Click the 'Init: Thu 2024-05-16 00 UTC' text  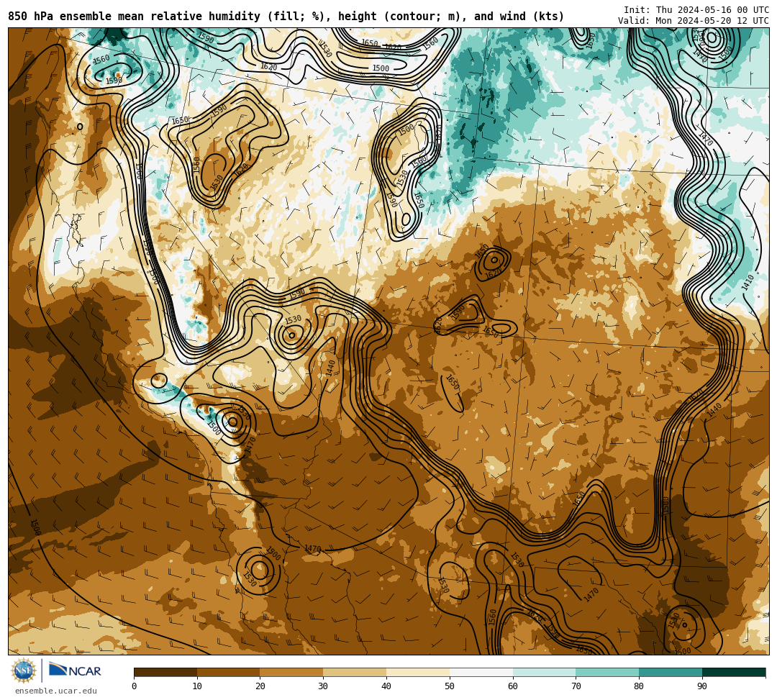696,10
